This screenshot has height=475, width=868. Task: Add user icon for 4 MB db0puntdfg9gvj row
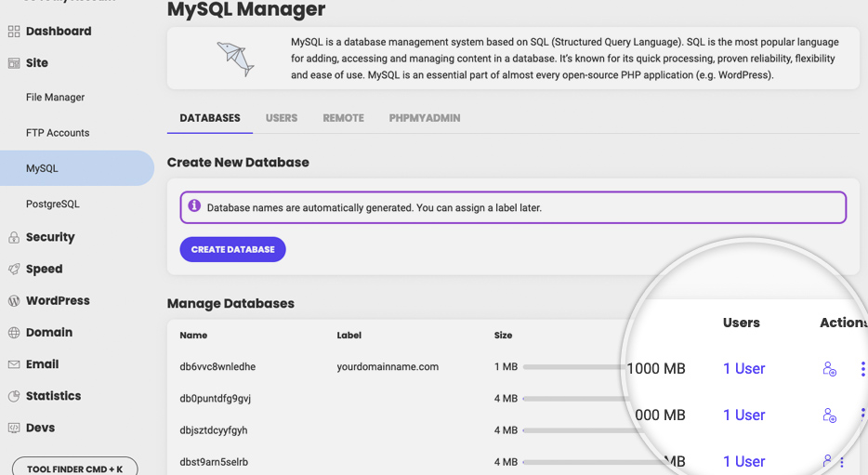pyautogui.click(x=829, y=416)
